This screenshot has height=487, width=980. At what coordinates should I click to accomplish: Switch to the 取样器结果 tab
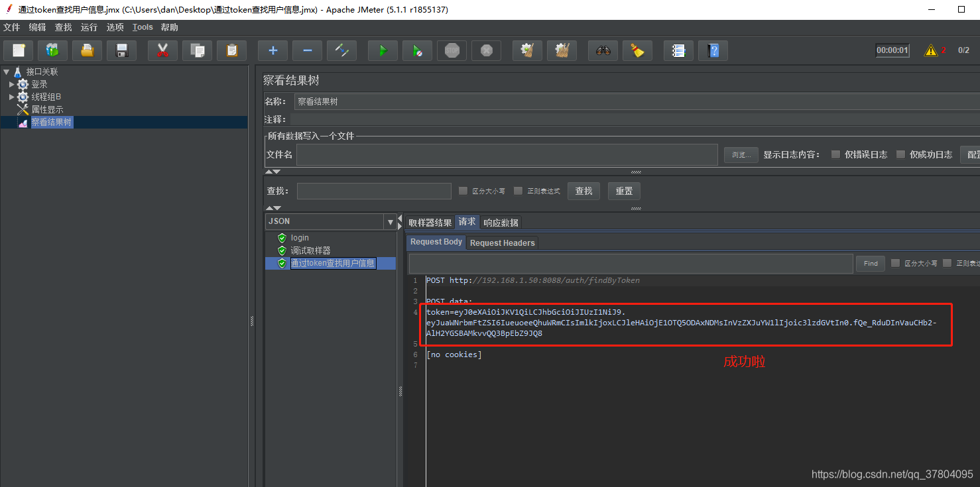tap(430, 223)
